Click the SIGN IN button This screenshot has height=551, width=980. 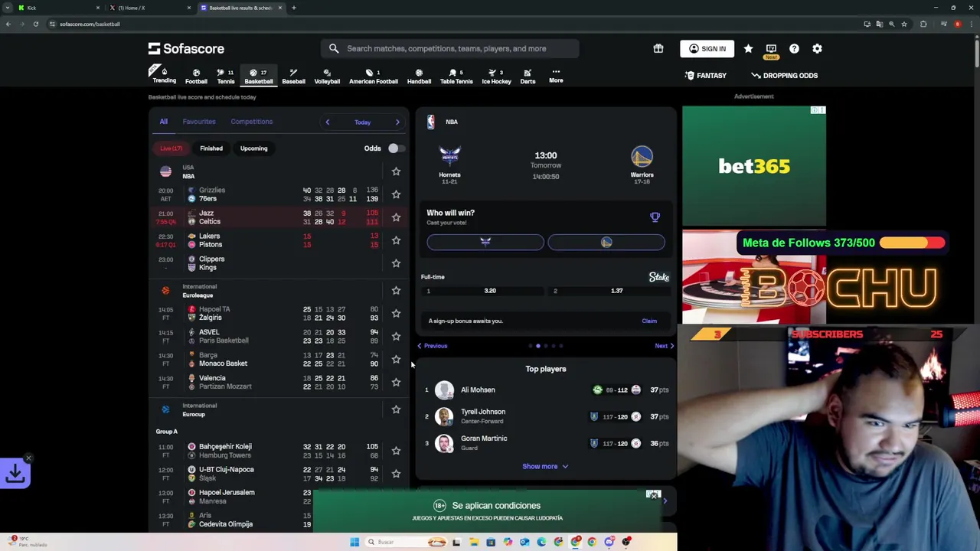coord(707,48)
